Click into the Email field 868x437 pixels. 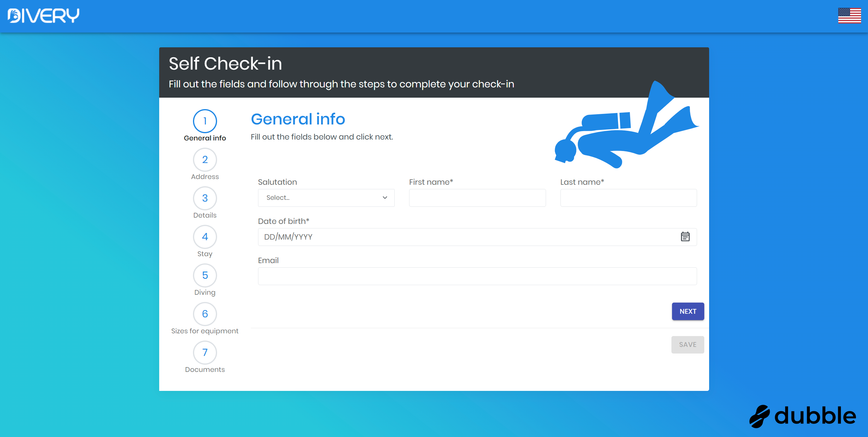tap(477, 276)
